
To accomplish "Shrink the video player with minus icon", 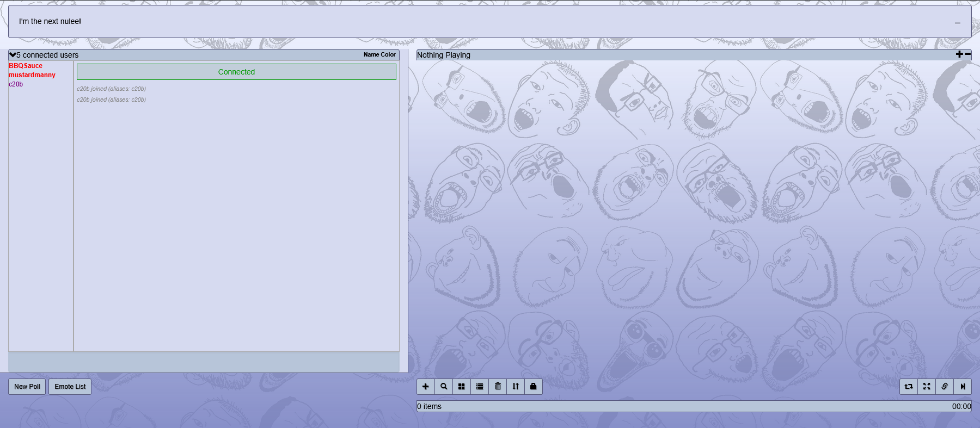I will point(967,54).
